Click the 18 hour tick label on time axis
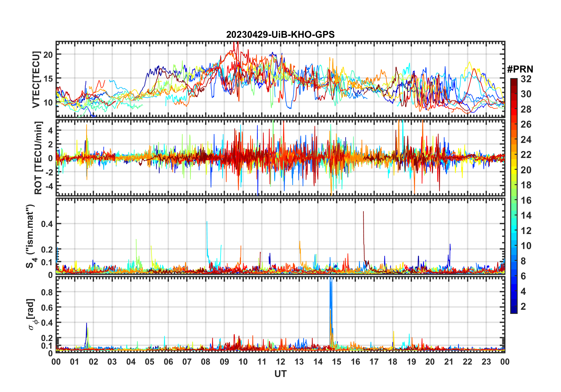Image resolution: width=561 pixels, height=392 pixels. (x=393, y=362)
